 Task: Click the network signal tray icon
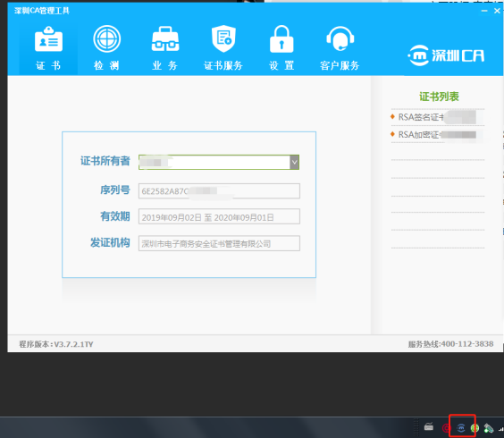pyautogui.click(x=500, y=429)
